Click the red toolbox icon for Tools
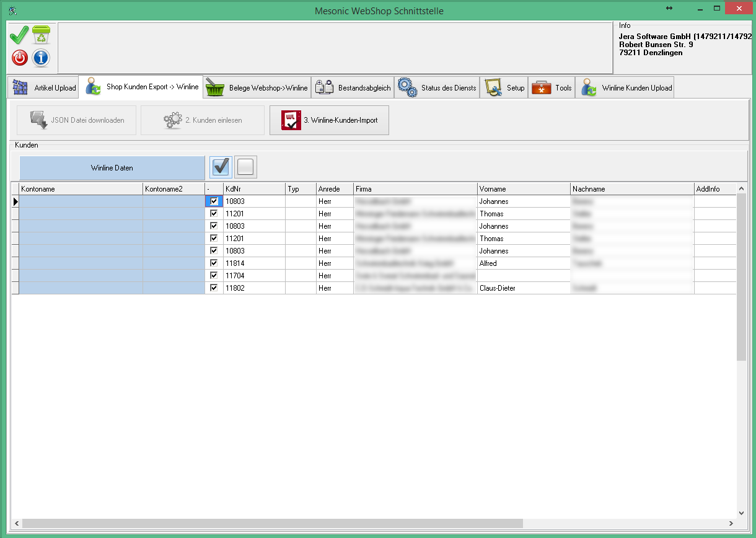The width and height of the screenshot is (756, 538). 541,87
